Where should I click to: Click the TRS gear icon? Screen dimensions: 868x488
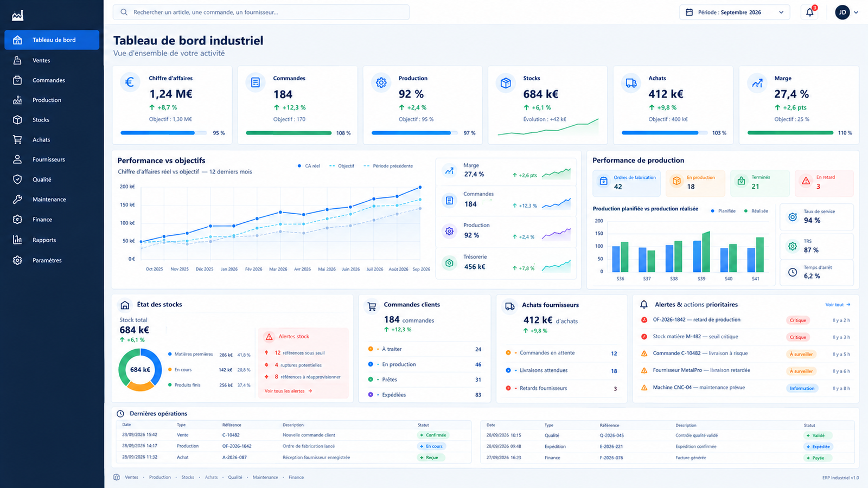pyautogui.click(x=793, y=246)
